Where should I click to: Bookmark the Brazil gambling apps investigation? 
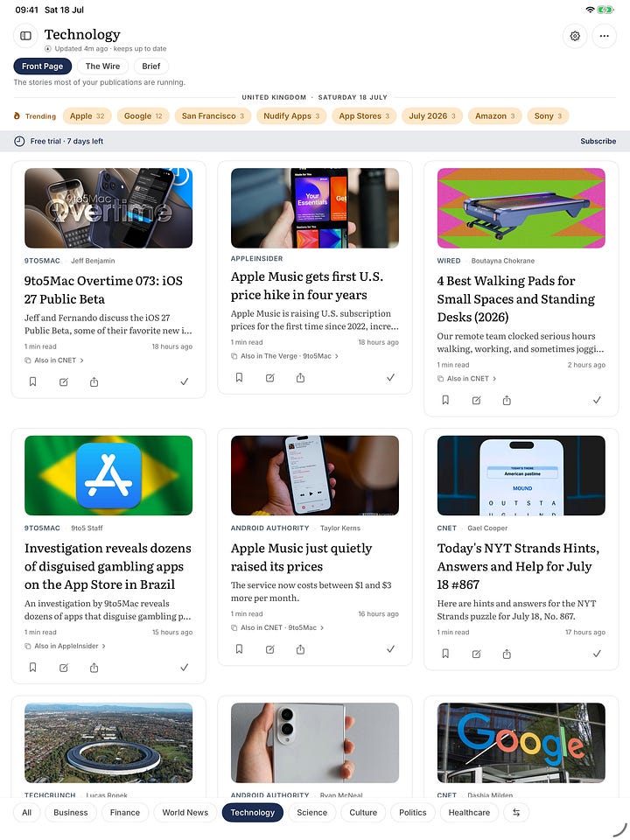click(32, 667)
